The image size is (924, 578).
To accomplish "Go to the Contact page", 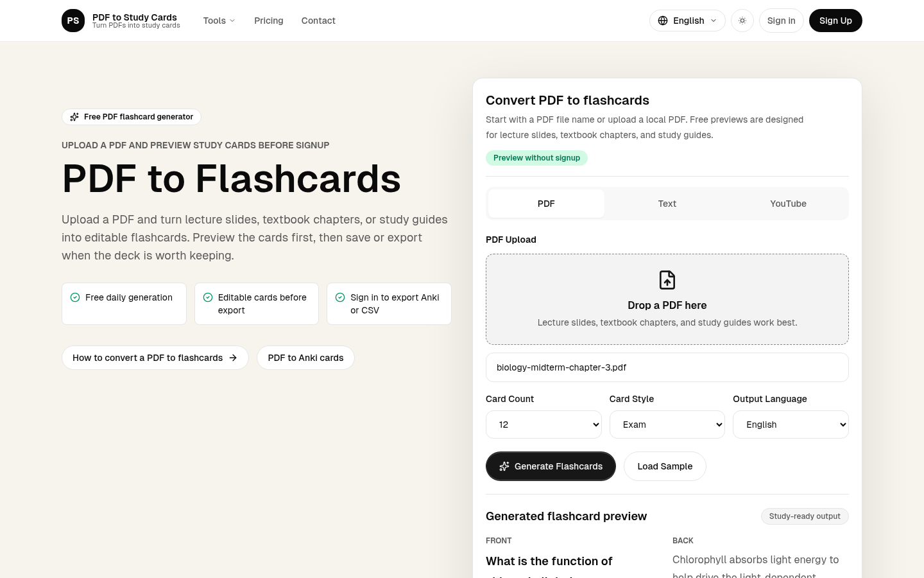I will 318,21.
